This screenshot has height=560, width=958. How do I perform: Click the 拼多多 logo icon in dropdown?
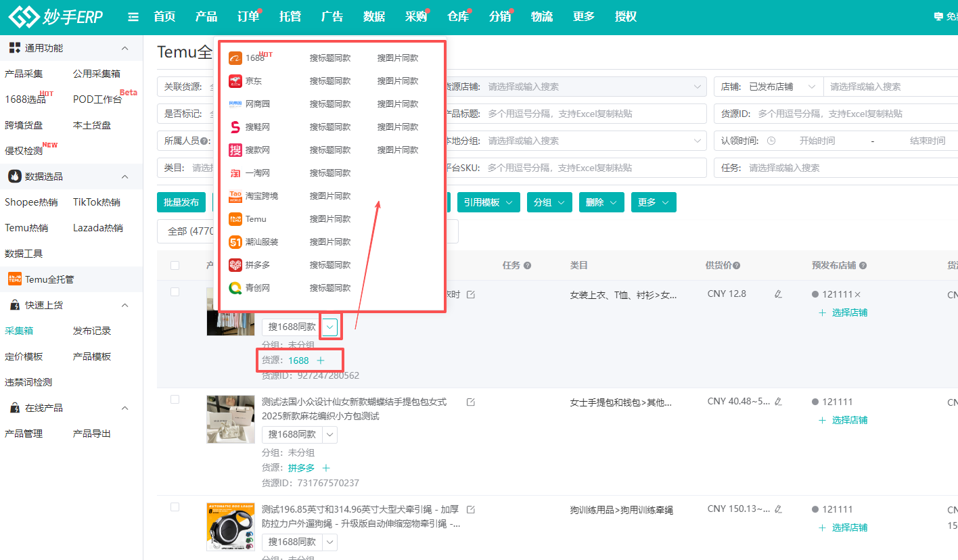pyautogui.click(x=235, y=265)
